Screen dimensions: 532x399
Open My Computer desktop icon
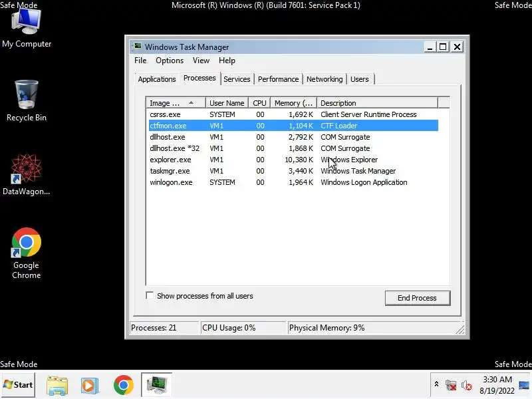[x=27, y=29]
